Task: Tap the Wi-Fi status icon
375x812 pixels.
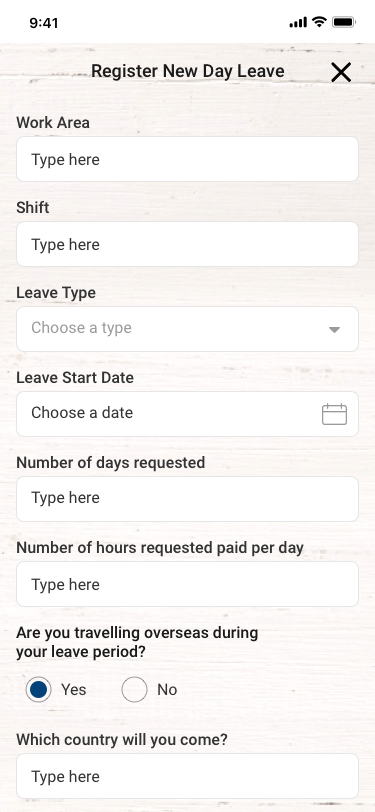Action: coord(320,22)
